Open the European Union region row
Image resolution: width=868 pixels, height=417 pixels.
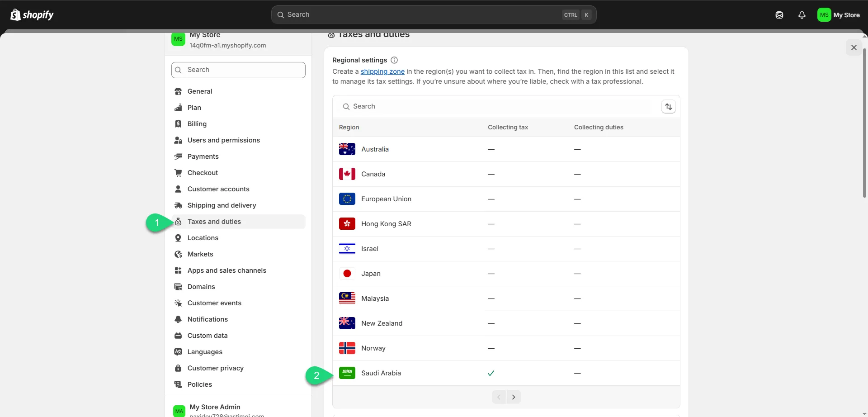click(x=386, y=199)
